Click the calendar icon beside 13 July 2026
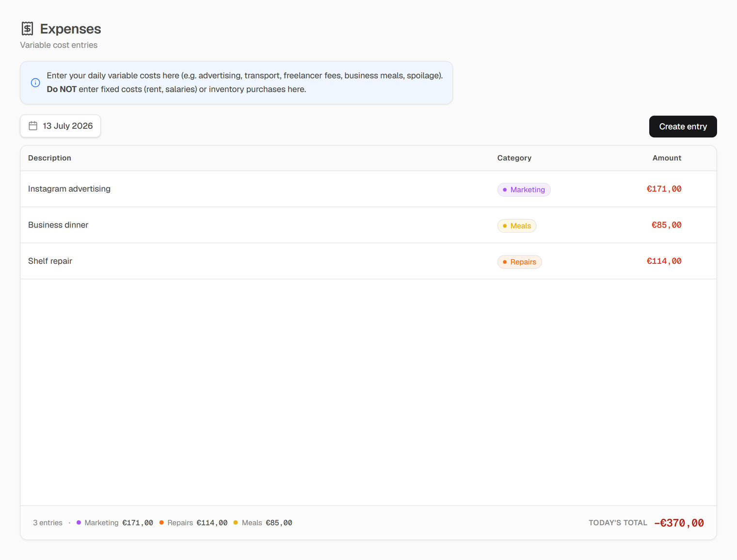The height and width of the screenshot is (560, 737). pyautogui.click(x=33, y=126)
